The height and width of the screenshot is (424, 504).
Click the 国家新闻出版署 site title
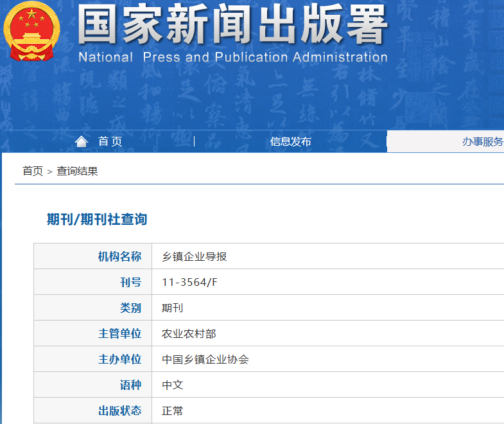[232, 24]
